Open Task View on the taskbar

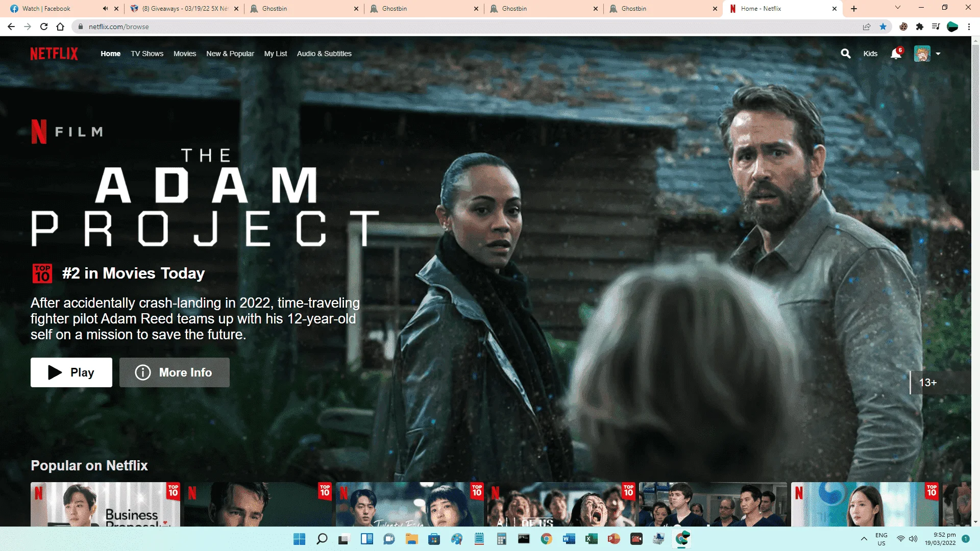click(344, 539)
